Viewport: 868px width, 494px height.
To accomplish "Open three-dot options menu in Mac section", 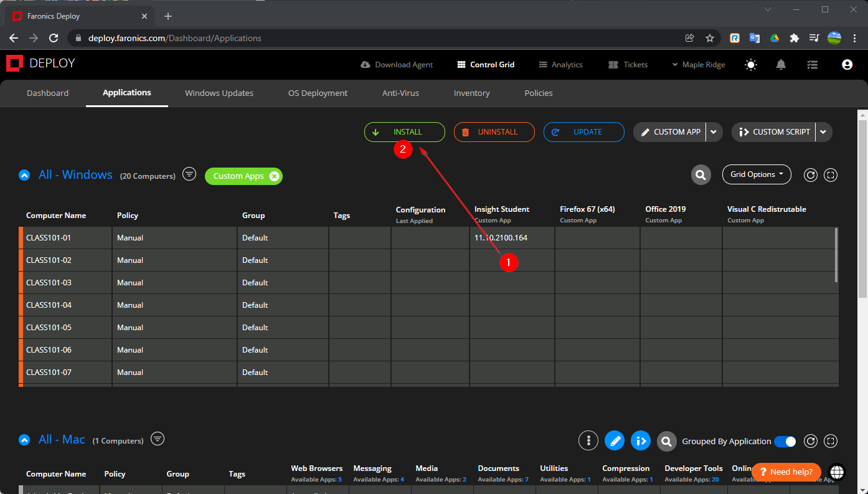I will (x=588, y=441).
